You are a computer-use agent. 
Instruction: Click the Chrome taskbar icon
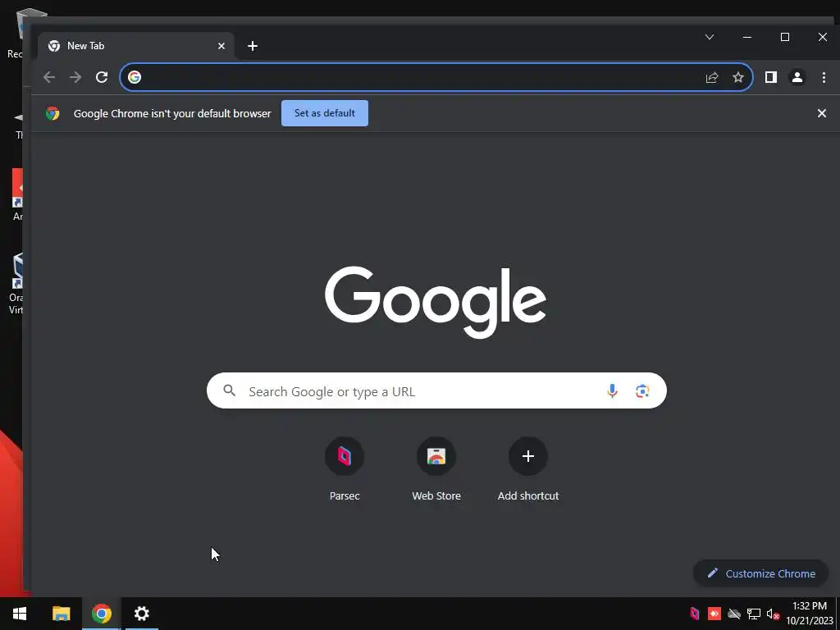tap(101, 614)
